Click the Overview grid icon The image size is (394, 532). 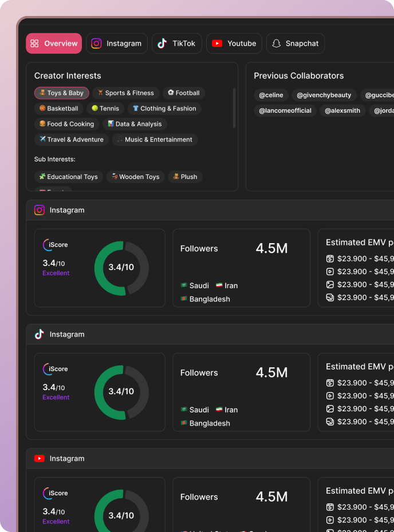click(34, 43)
